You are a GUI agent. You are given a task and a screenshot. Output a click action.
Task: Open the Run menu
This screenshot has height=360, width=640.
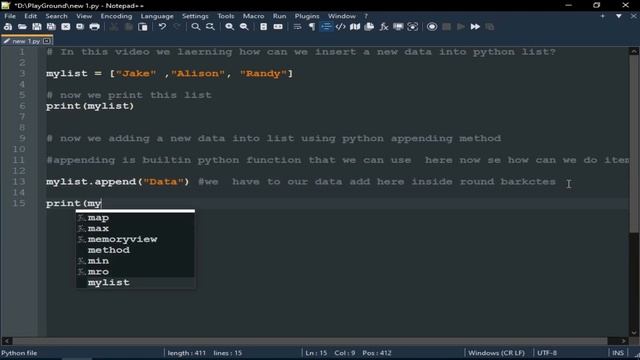280,16
